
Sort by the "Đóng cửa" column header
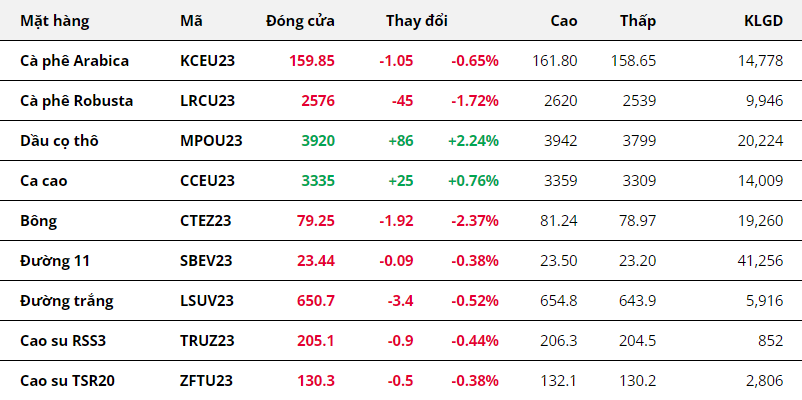[300, 20]
